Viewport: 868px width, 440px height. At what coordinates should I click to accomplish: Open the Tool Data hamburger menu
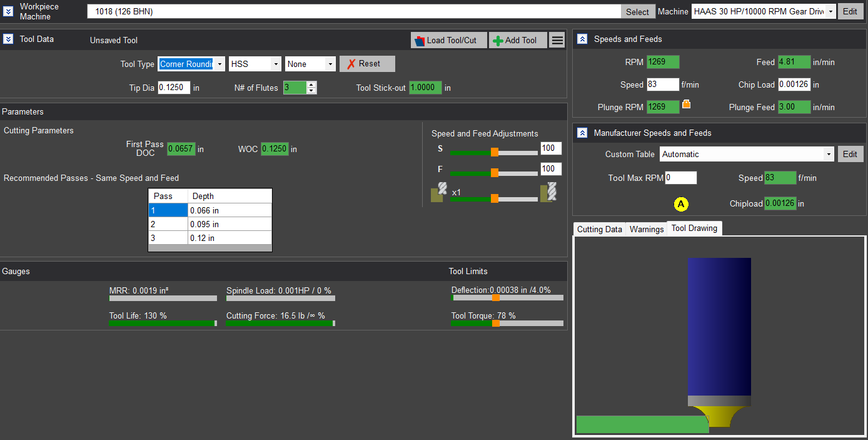tap(557, 40)
